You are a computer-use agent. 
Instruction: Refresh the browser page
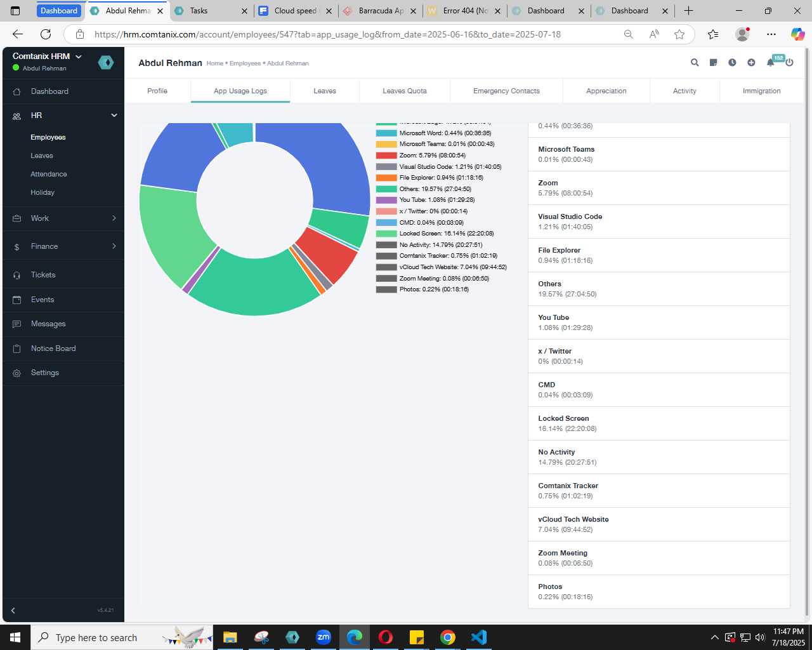click(x=46, y=34)
